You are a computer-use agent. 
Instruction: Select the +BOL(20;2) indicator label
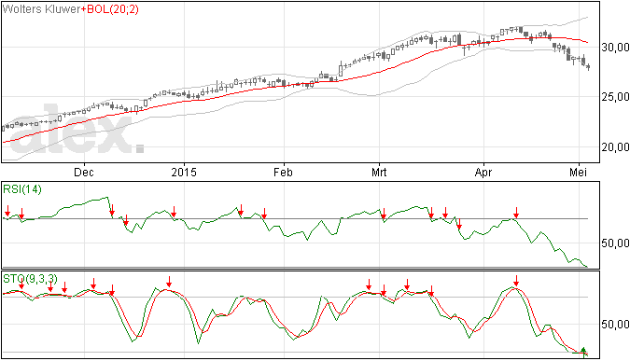click(109, 9)
